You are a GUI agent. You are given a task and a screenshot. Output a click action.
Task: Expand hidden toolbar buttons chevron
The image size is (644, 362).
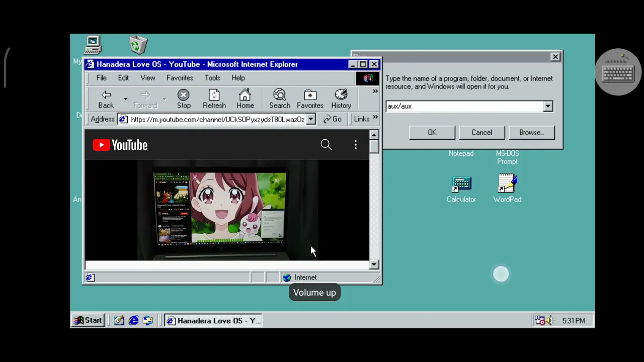click(375, 91)
